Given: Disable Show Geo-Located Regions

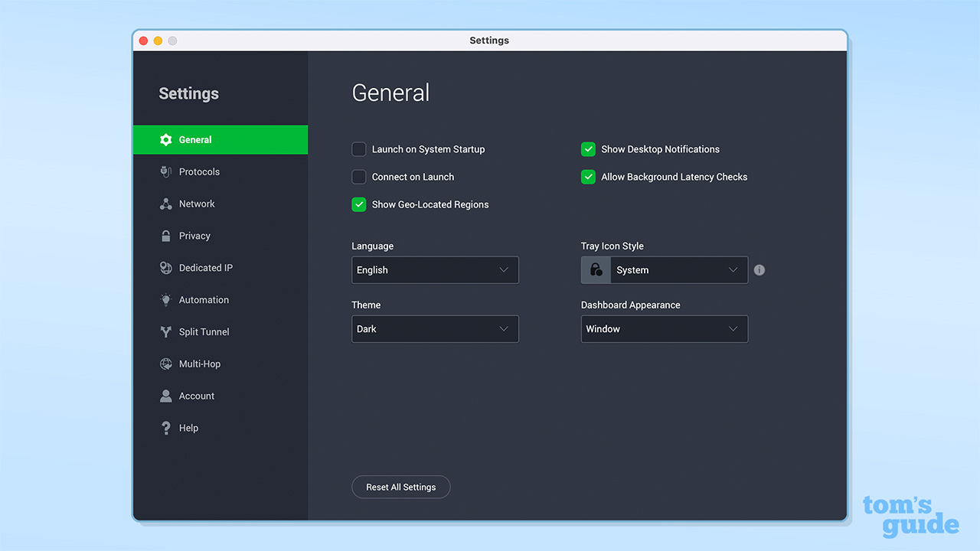Looking at the screenshot, I should tap(358, 204).
